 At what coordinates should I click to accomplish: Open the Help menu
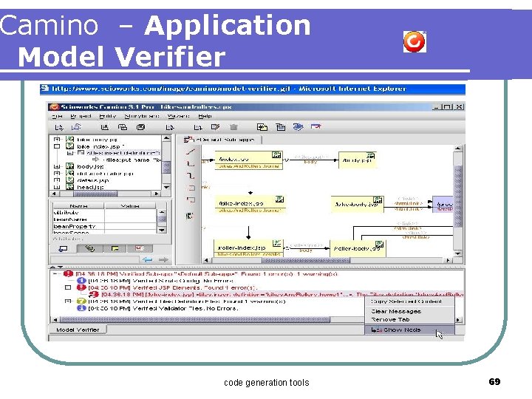tap(205, 116)
